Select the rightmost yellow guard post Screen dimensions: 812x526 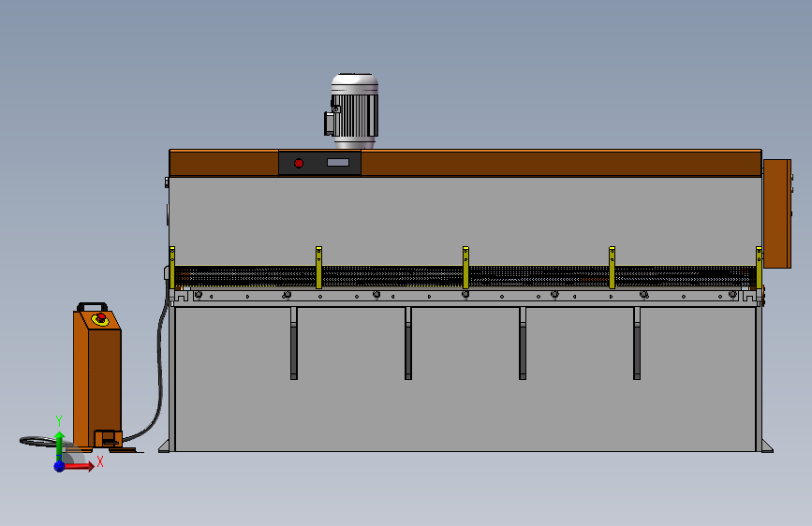pos(759,267)
